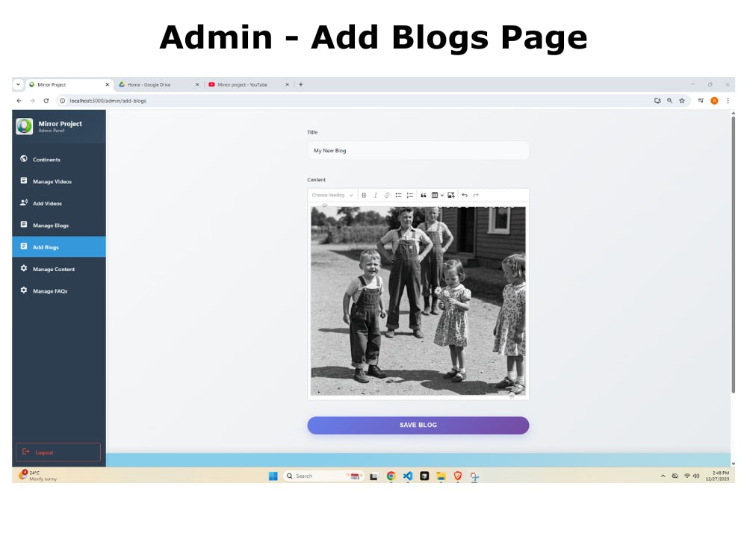747x560 pixels.
Task: Undo the last editor change
Action: pyautogui.click(x=465, y=195)
